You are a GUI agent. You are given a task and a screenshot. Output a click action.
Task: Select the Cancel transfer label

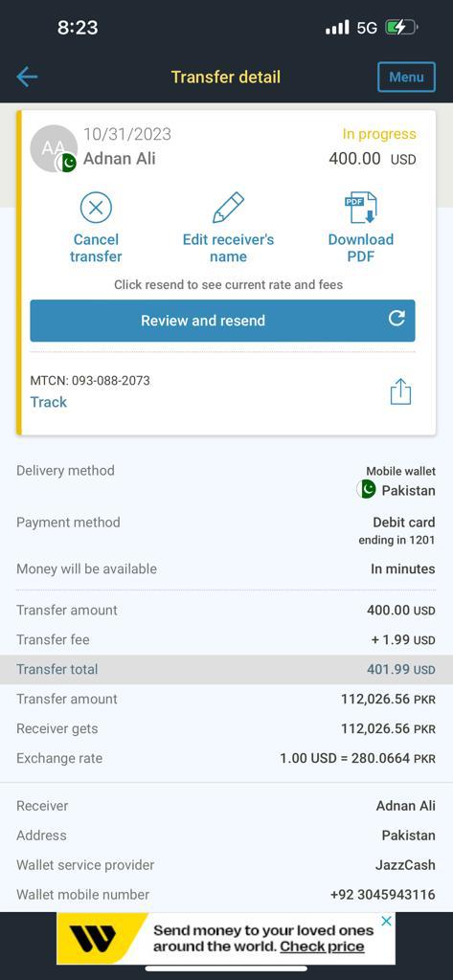[x=96, y=248]
